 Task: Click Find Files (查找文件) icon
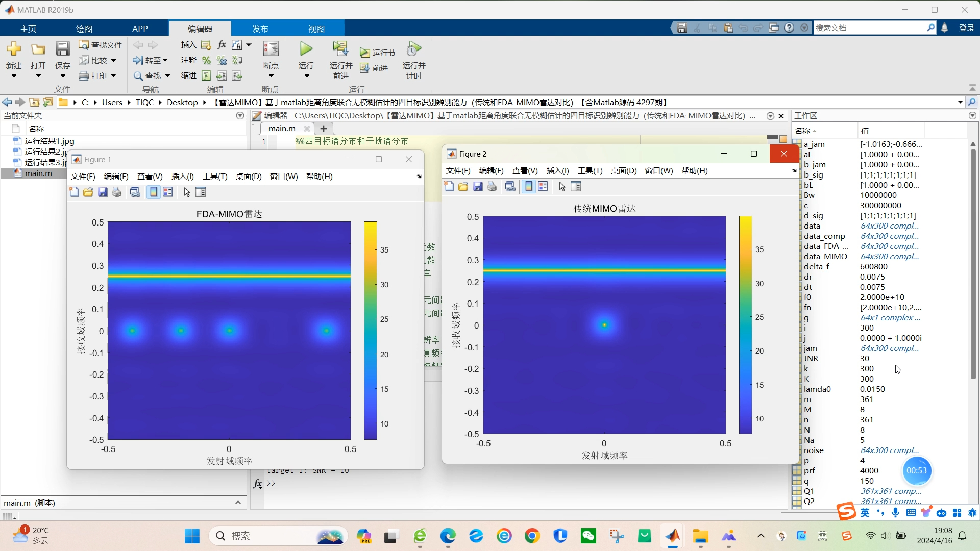click(84, 45)
